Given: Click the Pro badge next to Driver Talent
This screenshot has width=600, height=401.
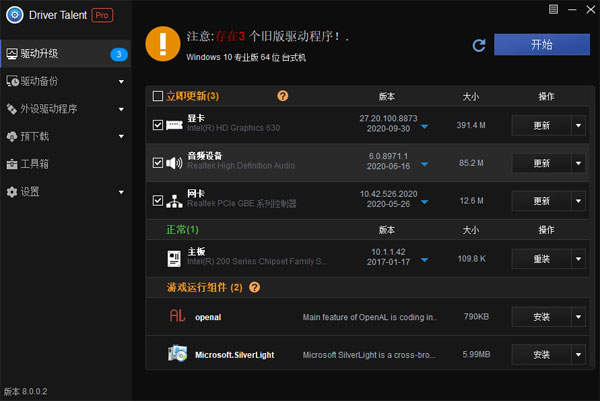Looking at the screenshot, I should coord(102,15).
